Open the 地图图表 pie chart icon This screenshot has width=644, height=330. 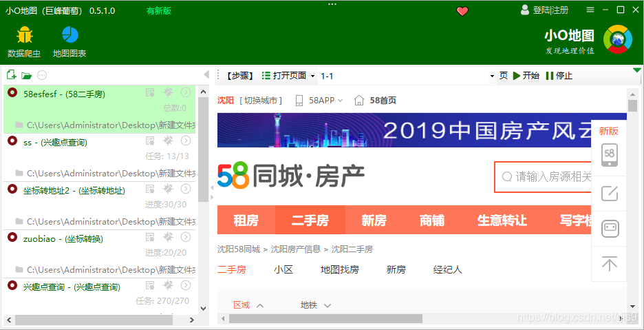click(70, 34)
